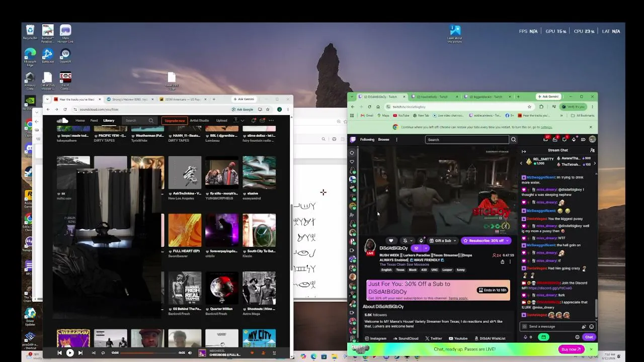Screen dimensions: 644x362
Task: Skip to next track in SoundCloud player
Action: [80, 353]
